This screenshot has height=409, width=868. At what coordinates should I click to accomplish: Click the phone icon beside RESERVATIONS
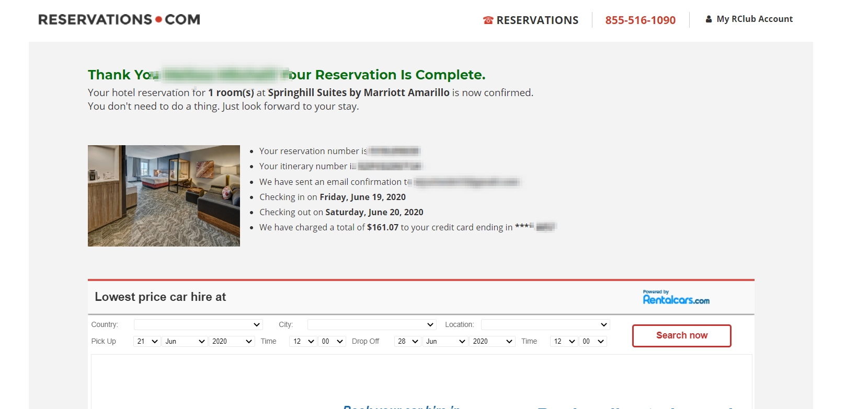pos(487,20)
